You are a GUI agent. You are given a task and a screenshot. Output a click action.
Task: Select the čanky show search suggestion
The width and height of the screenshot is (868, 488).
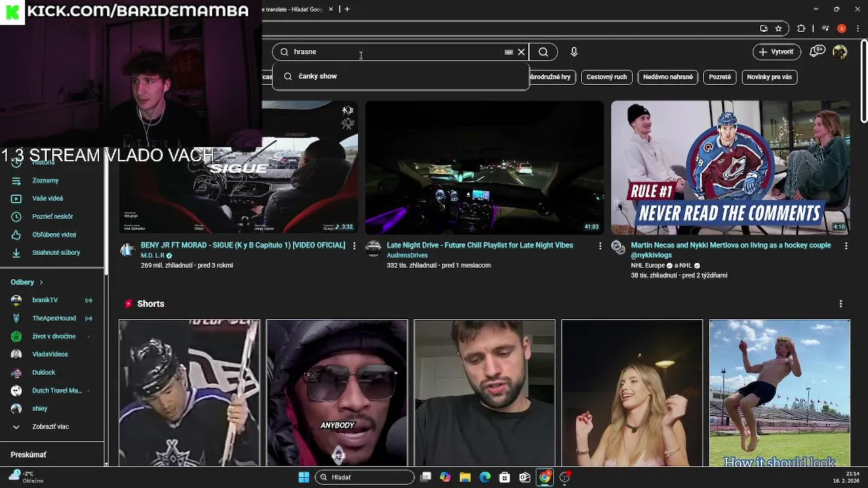400,76
